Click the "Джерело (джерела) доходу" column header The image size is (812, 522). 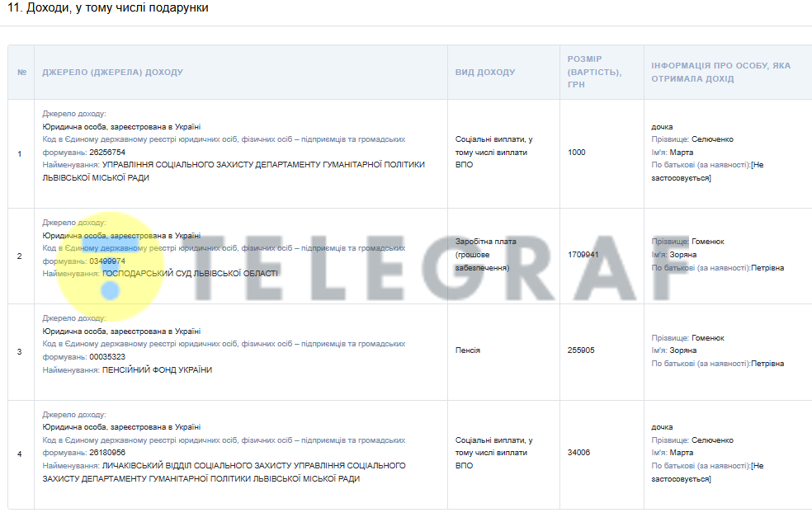[113, 72]
